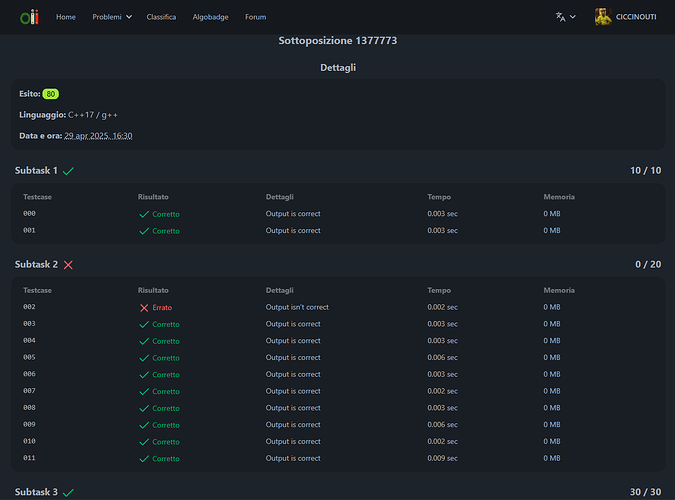
Task: Click testcase number 011
Action: coord(29,458)
